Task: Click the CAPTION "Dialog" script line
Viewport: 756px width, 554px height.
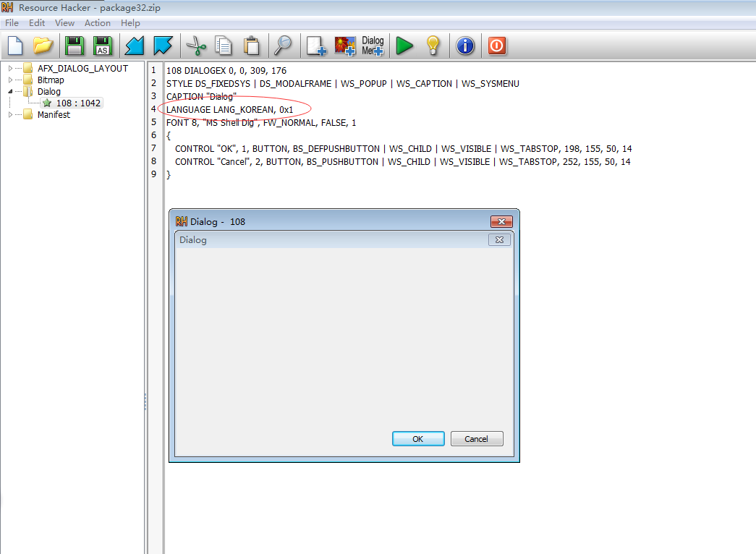Action: point(201,96)
